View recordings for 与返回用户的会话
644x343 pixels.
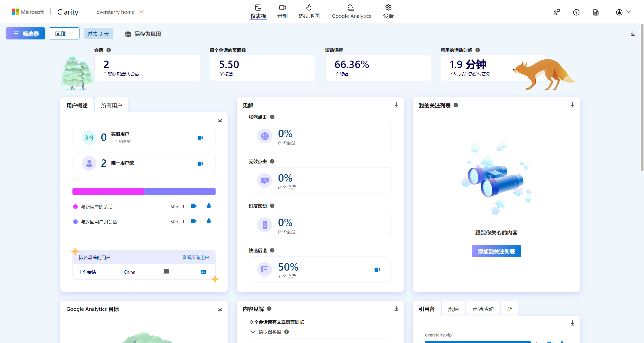click(x=194, y=221)
